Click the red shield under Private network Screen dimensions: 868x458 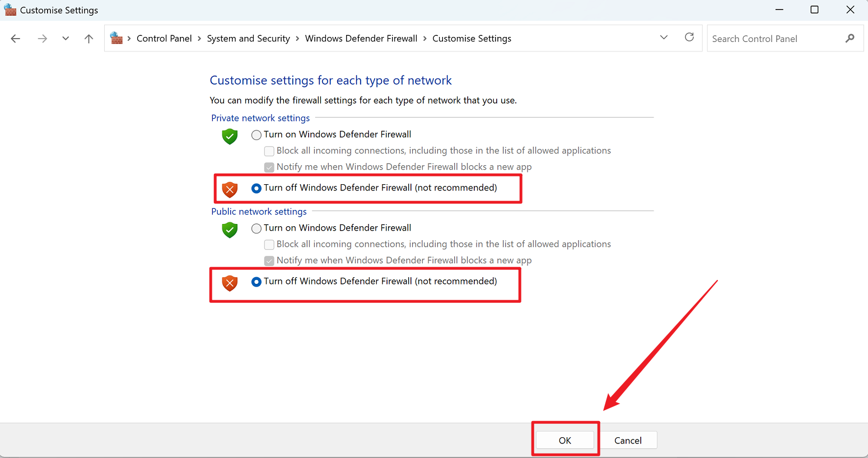[230, 189]
